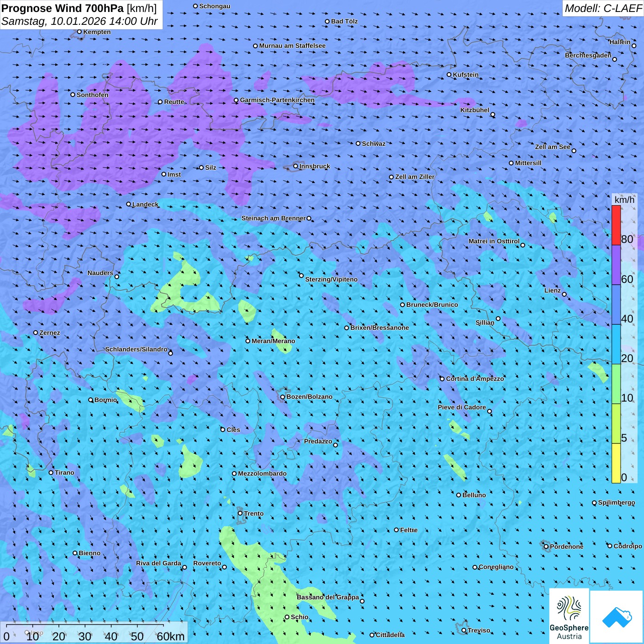Click the Pordenone label

pyautogui.click(x=566, y=546)
